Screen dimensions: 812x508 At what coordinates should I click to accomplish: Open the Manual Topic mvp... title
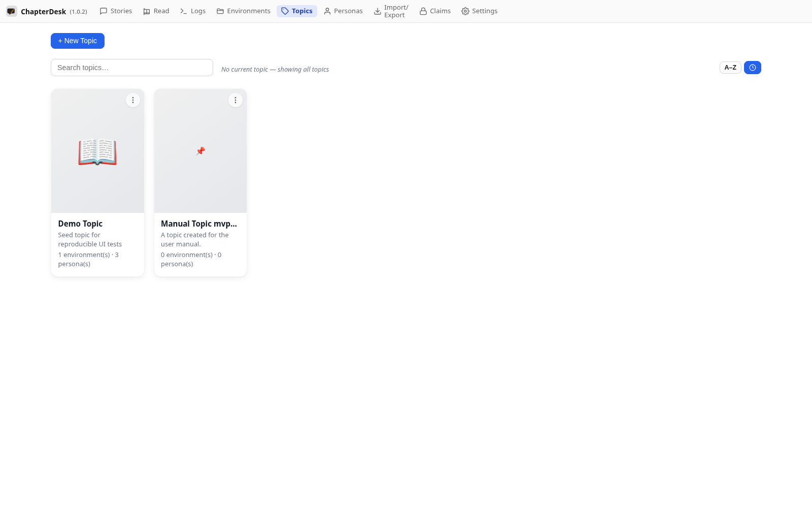[199, 224]
